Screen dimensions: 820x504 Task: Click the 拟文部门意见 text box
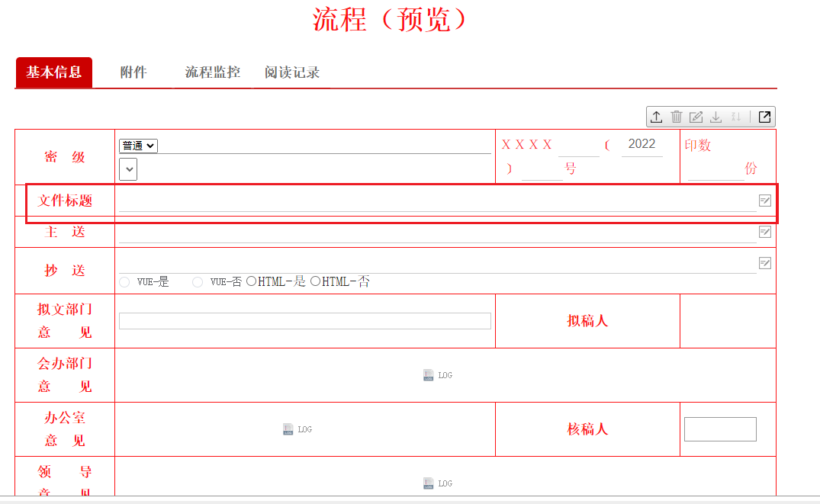(305, 321)
